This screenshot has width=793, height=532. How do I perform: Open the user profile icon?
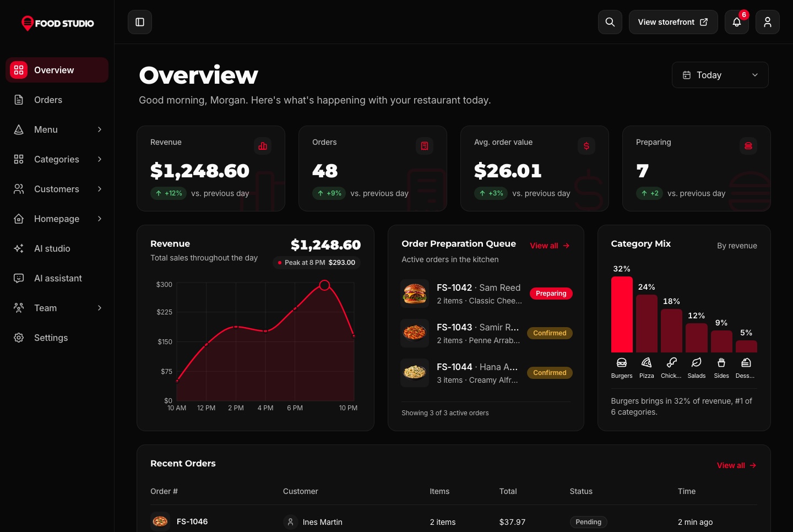pos(768,22)
